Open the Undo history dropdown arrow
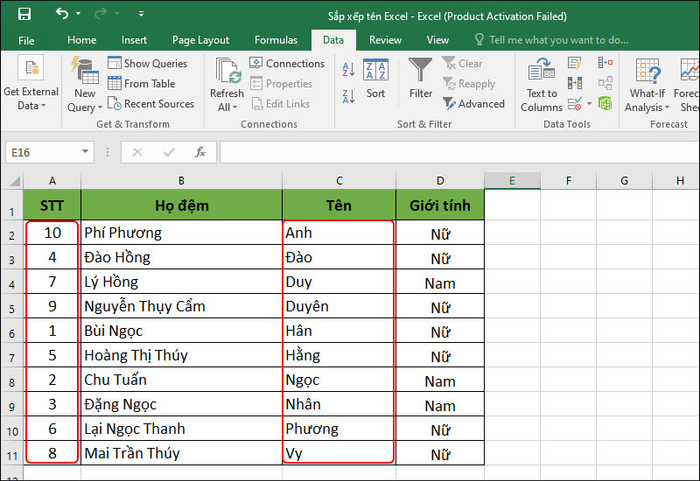The width and height of the screenshot is (700, 481). (79, 14)
